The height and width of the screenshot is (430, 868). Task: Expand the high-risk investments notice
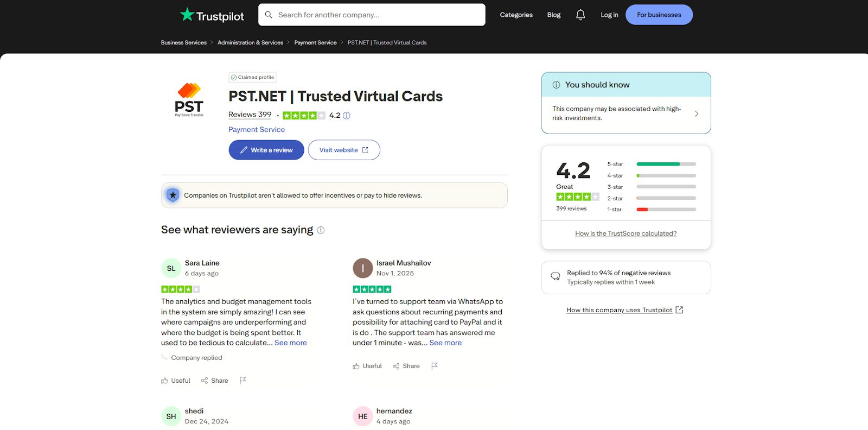pos(696,113)
